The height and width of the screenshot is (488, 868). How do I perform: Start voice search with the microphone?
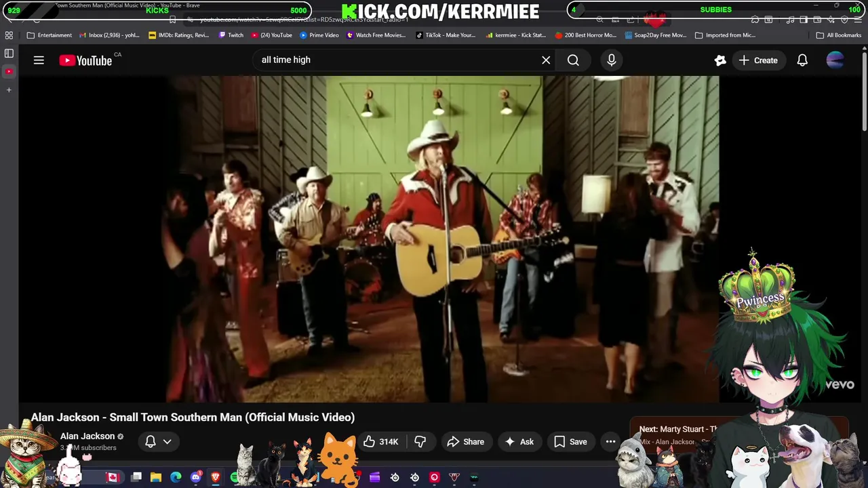612,60
